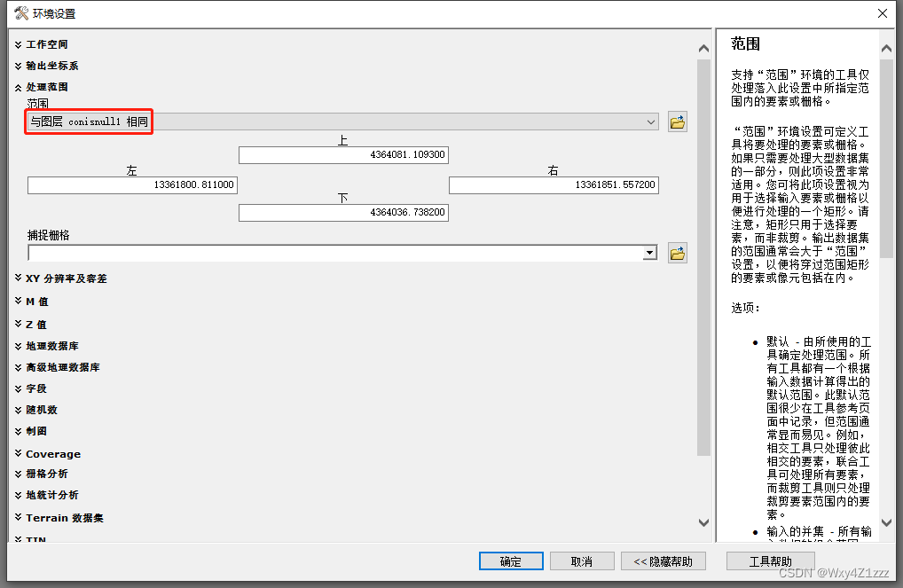Viewport: 903px width, 588px height.
Task: Click the settings list scrollbar thumb
Action: click(703, 257)
